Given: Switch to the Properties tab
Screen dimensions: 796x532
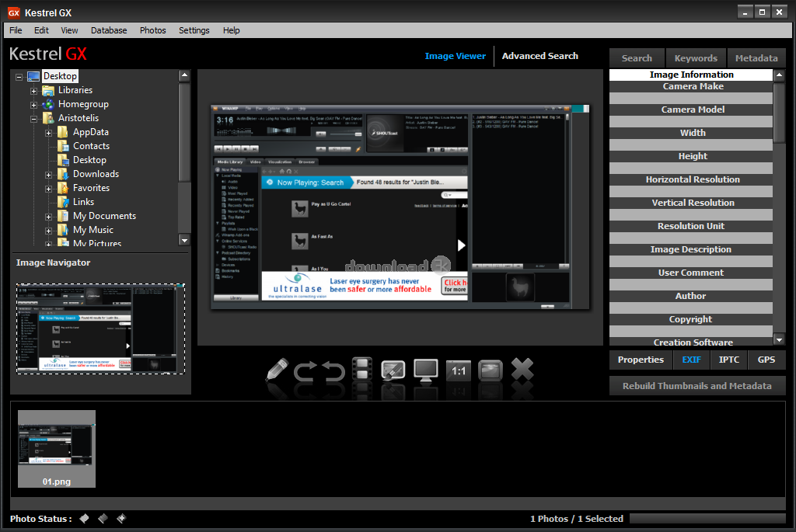Looking at the screenshot, I should [641, 360].
